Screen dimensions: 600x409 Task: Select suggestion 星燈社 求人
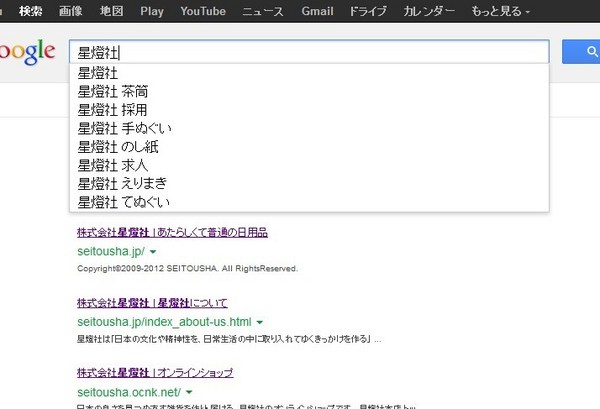(309, 165)
